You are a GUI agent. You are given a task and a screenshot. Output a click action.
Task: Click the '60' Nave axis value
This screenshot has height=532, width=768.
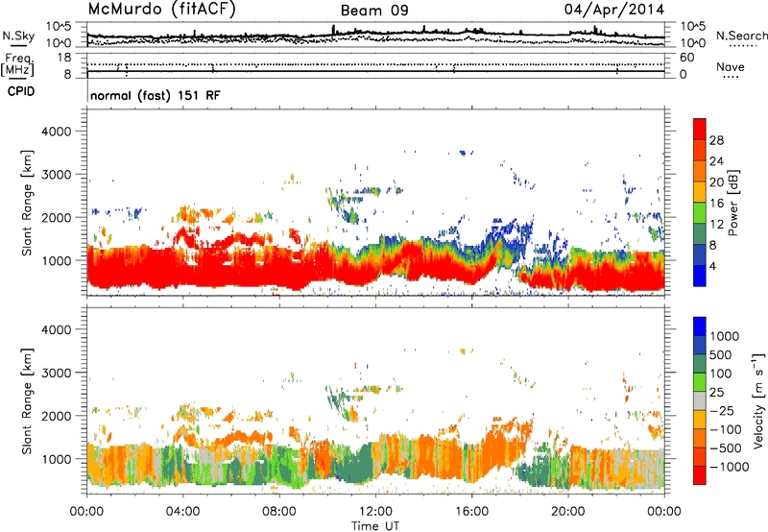coord(686,58)
